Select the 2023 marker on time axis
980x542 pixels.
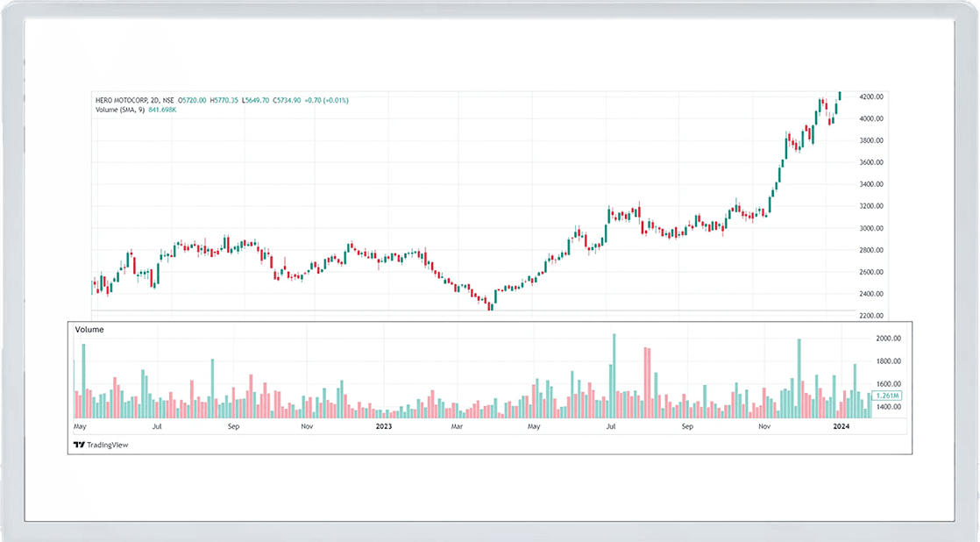(x=384, y=427)
